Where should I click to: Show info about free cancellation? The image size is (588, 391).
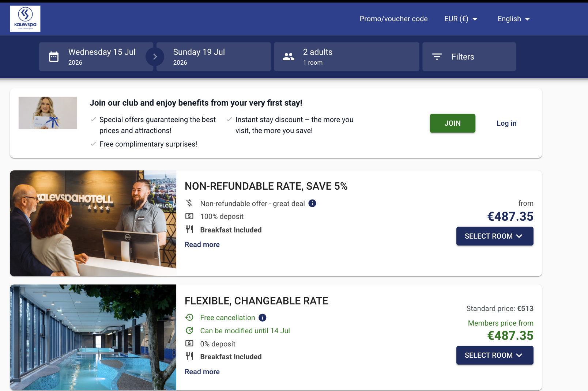(x=263, y=318)
